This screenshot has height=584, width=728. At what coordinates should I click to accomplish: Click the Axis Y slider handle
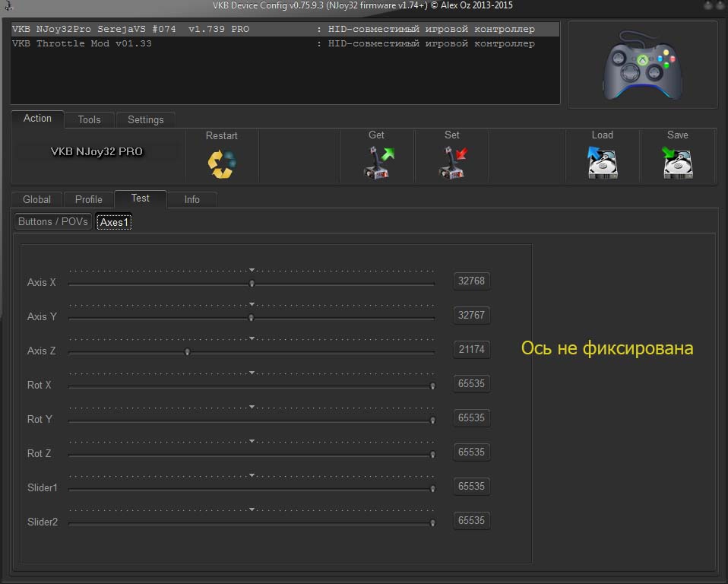pyautogui.click(x=252, y=317)
